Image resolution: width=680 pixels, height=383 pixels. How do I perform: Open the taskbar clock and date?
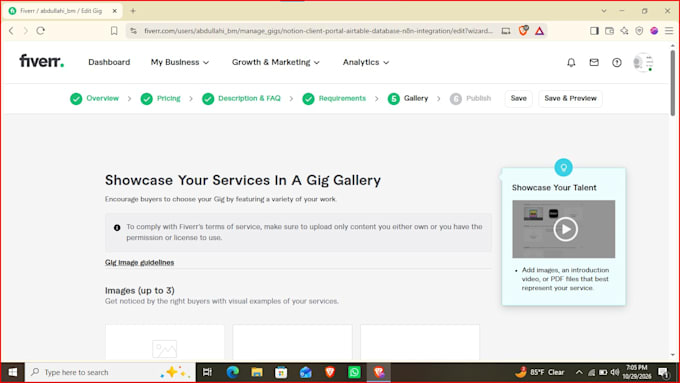[637, 372]
